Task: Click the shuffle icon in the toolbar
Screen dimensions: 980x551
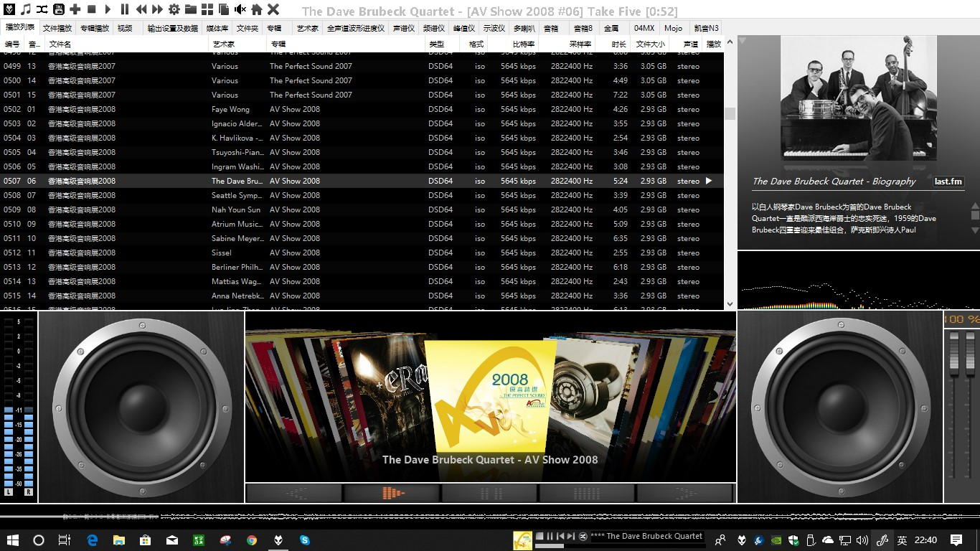Action: click(x=42, y=9)
